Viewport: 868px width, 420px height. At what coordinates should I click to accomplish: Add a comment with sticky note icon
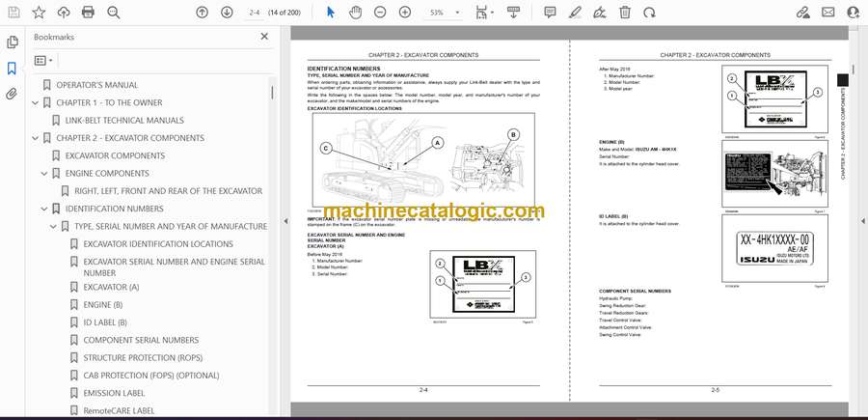[550, 13]
